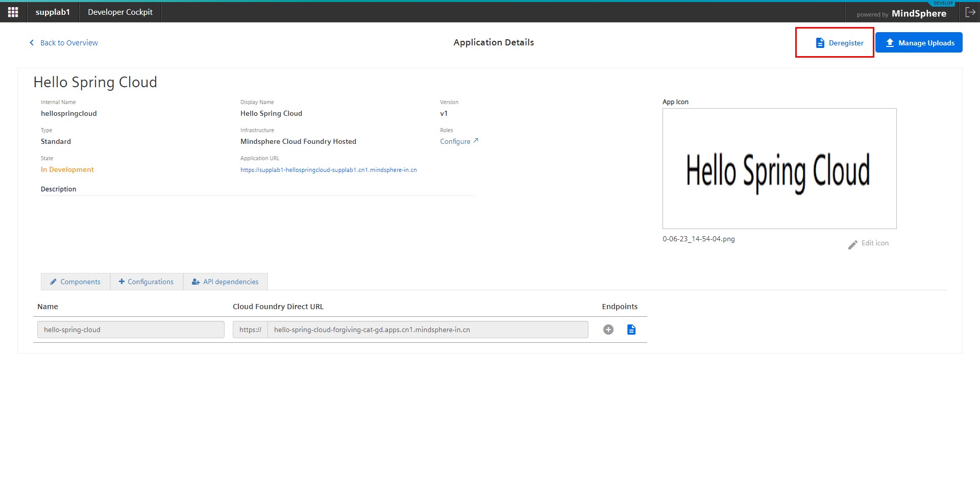Click the upload icon in Manage Uploads

coord(890,42)
